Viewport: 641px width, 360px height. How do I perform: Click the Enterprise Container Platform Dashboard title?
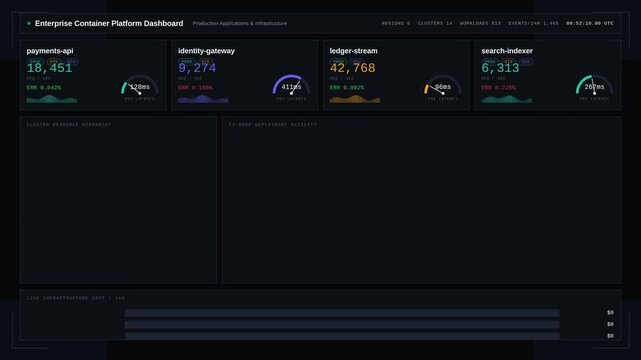(109, 24)
